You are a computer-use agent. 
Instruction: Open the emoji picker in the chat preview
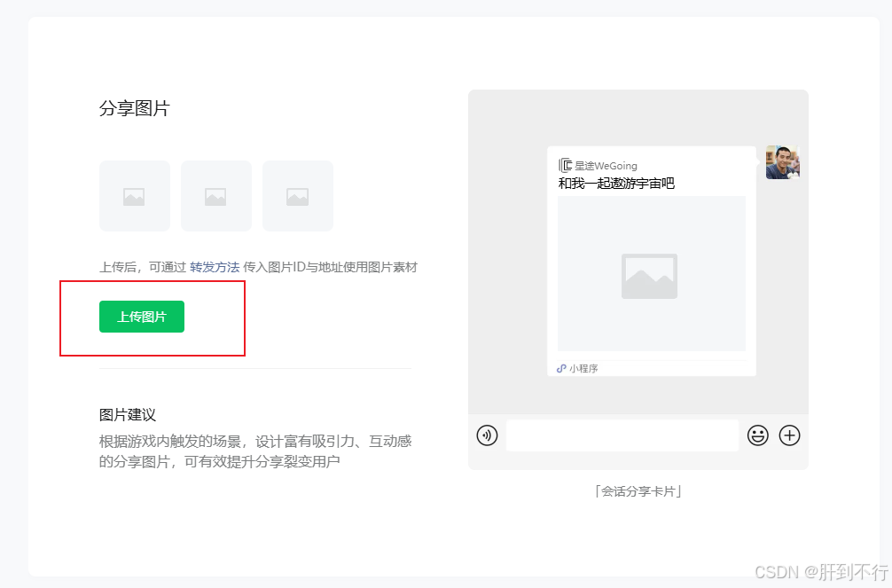coord(757,435)
